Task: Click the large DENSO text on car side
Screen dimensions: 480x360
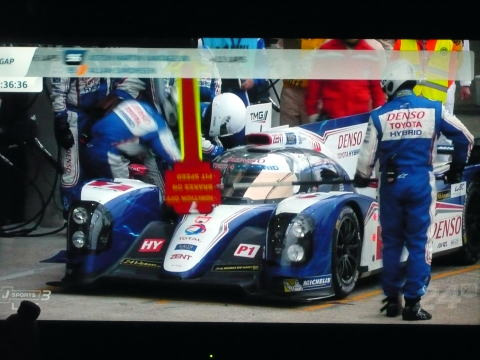Action: tap(447, 228)
